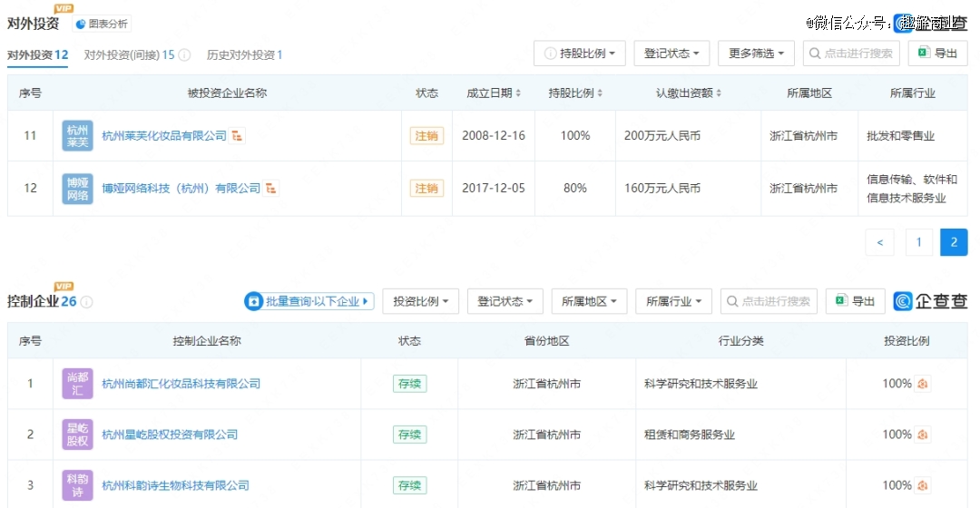Open logo for 杭州科韵诗生物科技有限公司

[x=77, y=485]
